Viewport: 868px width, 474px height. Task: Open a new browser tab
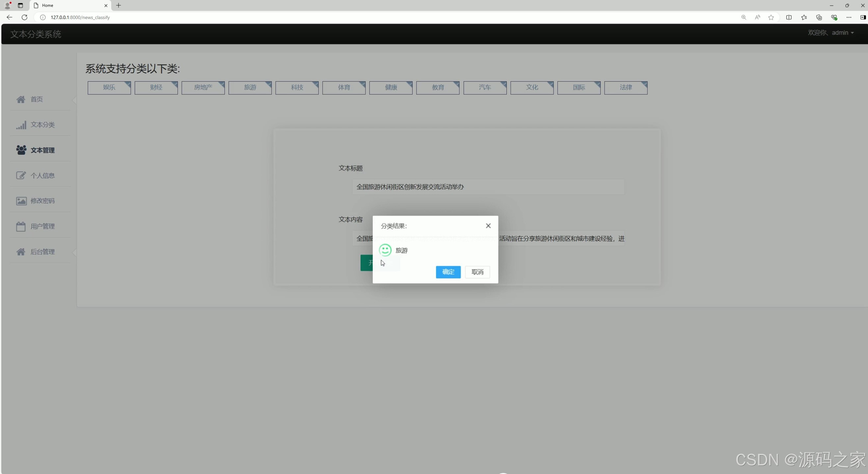[119, 5]
